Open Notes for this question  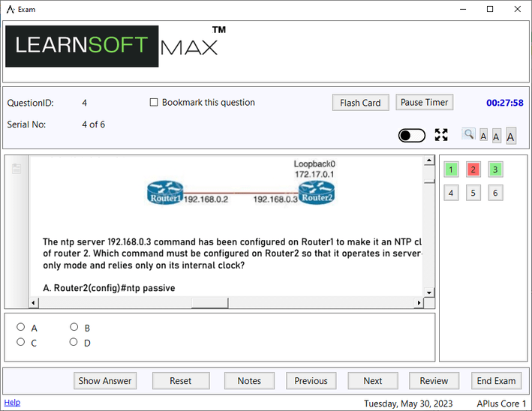[x=249, y=381]
